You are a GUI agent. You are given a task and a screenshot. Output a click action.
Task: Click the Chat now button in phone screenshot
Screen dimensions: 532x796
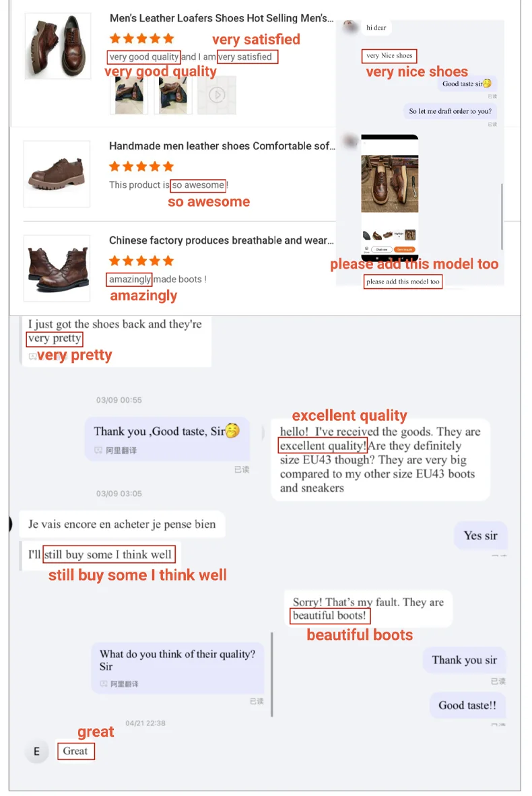click(x=382, y=249)
